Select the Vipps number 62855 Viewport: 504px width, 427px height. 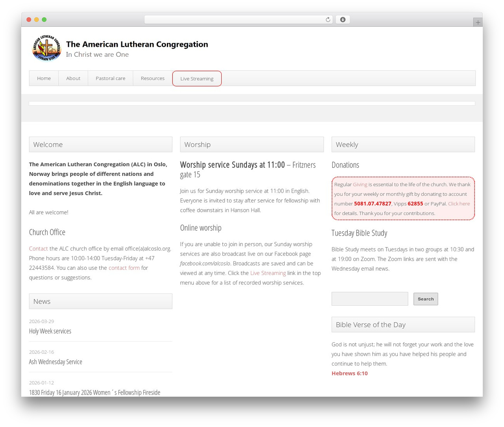click(x=415, y=204)
